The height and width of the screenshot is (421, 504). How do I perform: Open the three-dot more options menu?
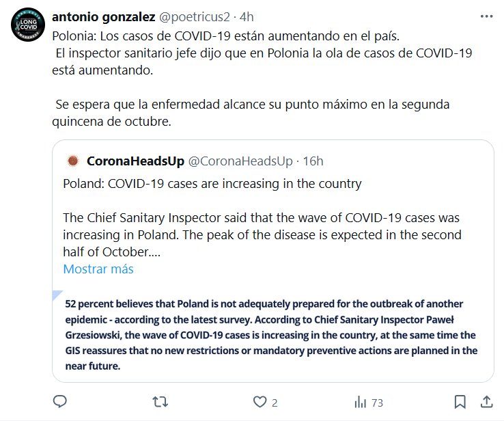pyautogui.click(x=486, y=15)
